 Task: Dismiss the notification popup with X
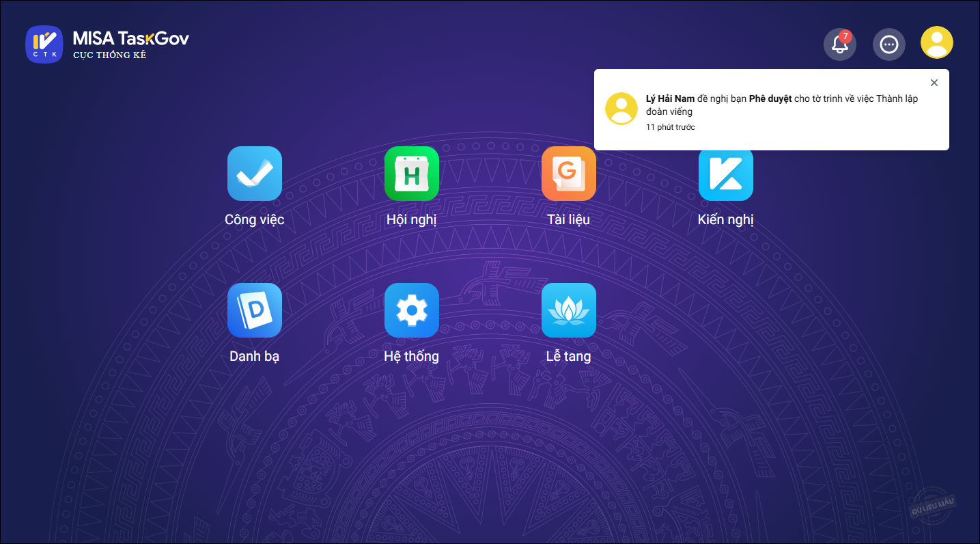click(x=934, y=83)
